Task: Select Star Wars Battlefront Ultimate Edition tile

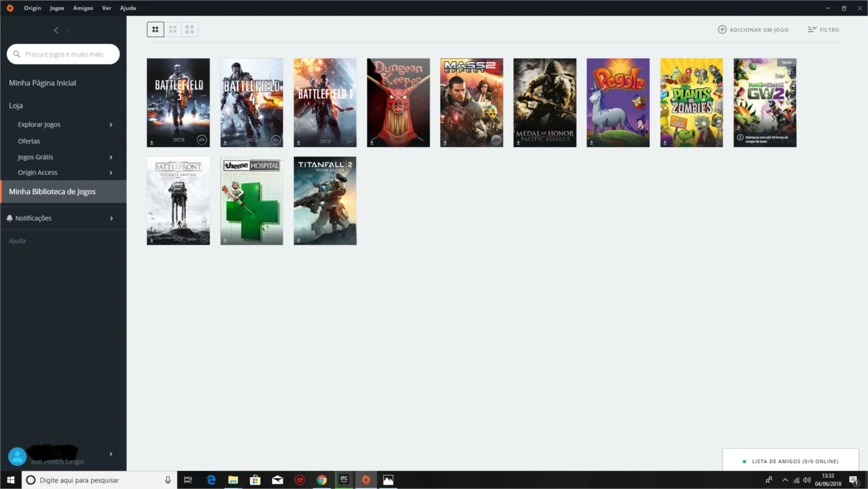Action: point(179,200)
